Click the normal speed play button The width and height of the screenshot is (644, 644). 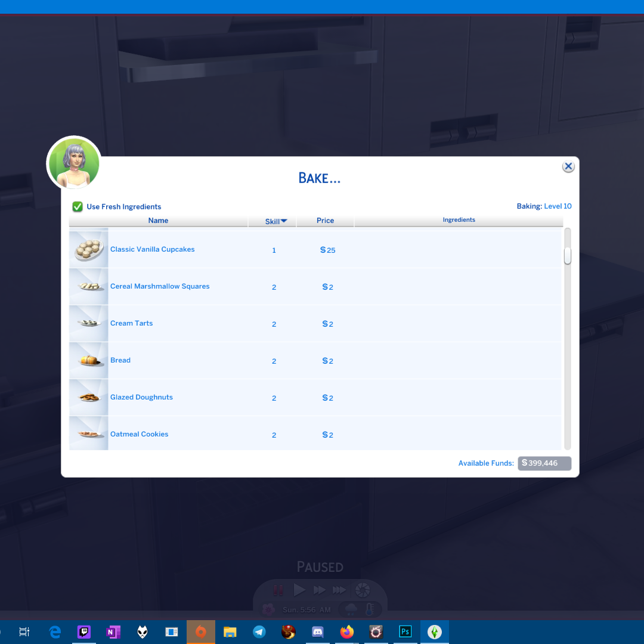tap(299, 590)
